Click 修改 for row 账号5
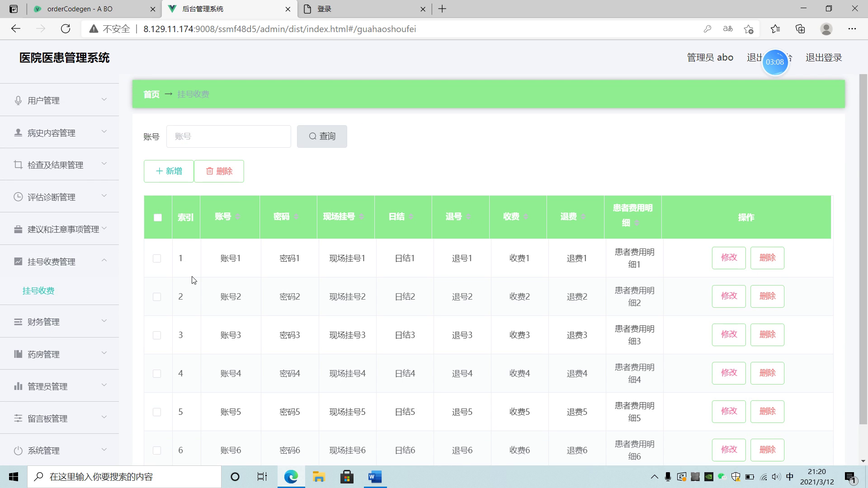Image resolution: width=868 pixels, height=488 pixels. pyautogui.click(x=729, y=412)
